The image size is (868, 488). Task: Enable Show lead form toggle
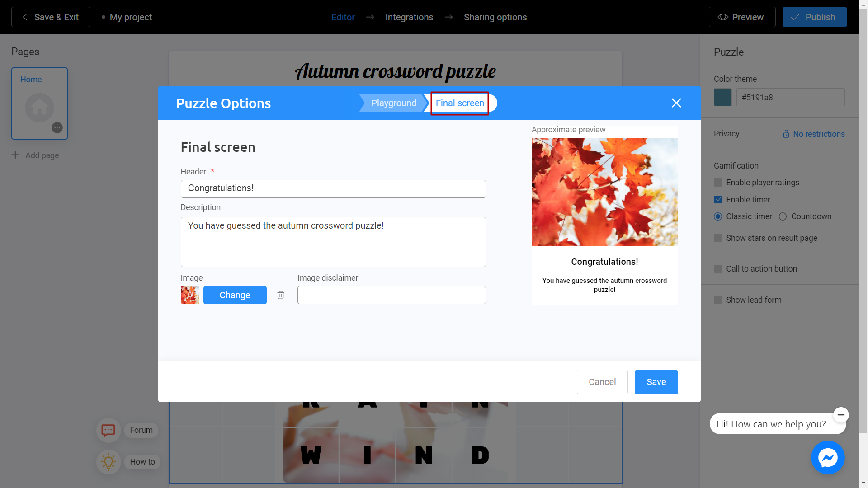click(x=718, y=300)
